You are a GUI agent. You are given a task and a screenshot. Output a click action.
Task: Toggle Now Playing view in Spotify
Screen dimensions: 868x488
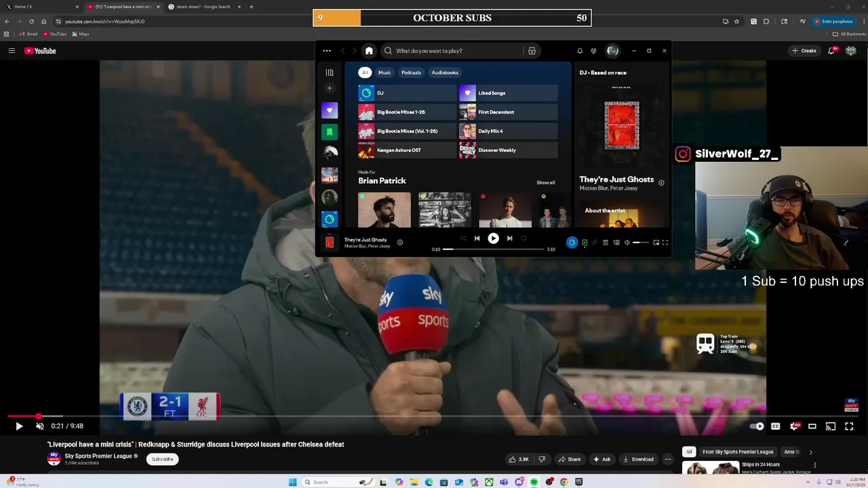585,243
